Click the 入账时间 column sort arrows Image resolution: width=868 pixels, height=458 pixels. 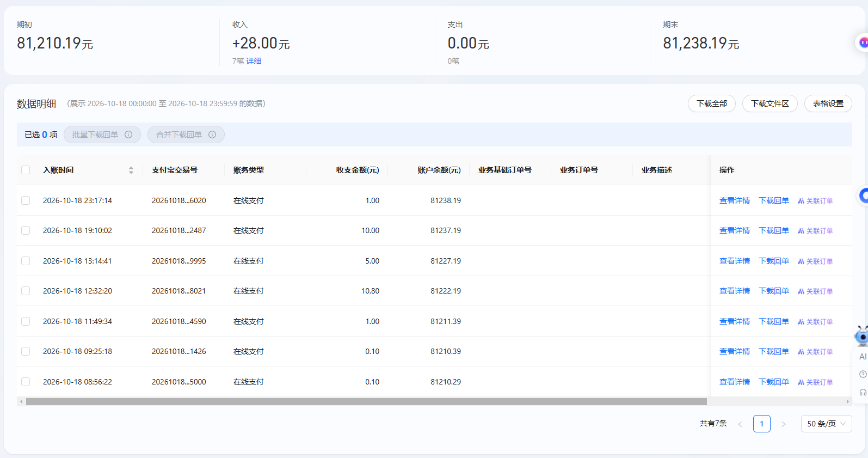[x=131, y=170]
